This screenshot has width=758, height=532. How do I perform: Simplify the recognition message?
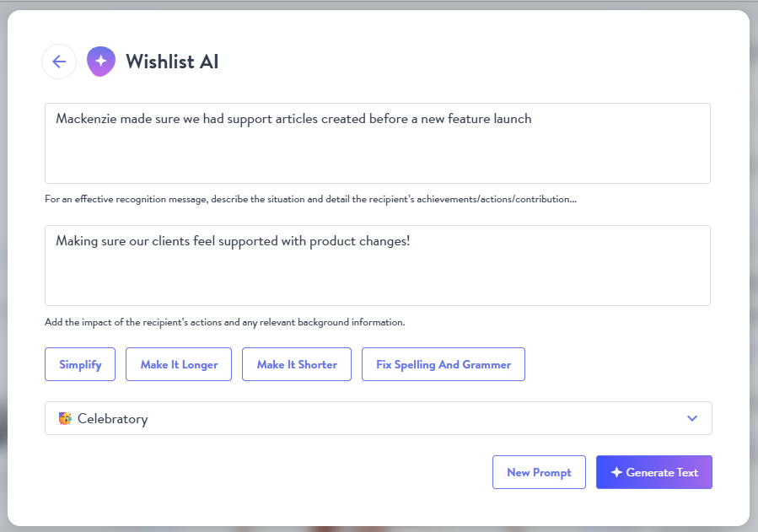coord(80,364)
